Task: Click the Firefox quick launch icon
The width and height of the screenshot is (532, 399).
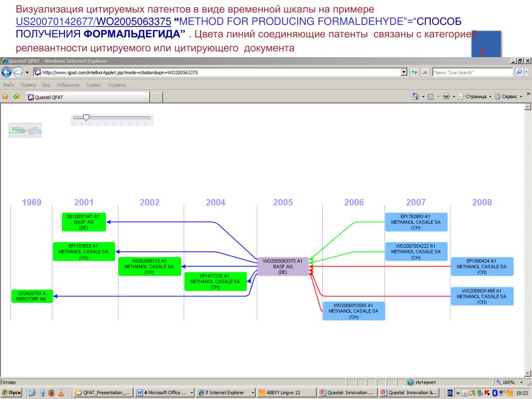Action: 51,393
